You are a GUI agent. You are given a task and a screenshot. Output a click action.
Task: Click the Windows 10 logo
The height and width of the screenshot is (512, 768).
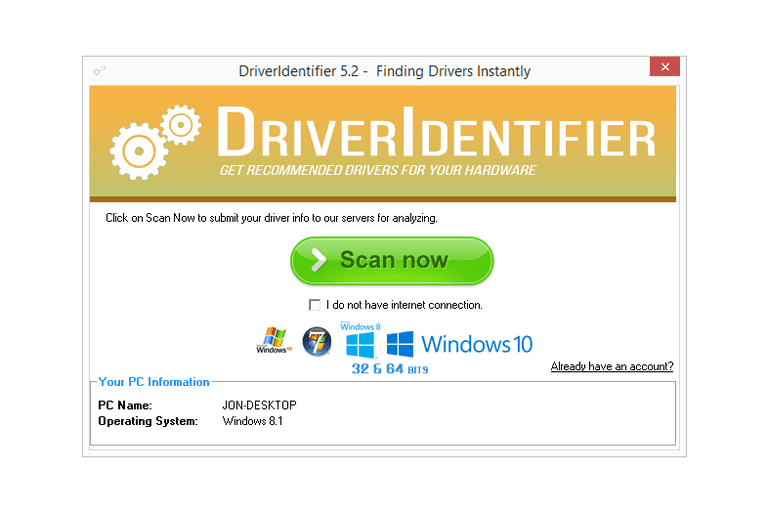click(x=459, y=344)
